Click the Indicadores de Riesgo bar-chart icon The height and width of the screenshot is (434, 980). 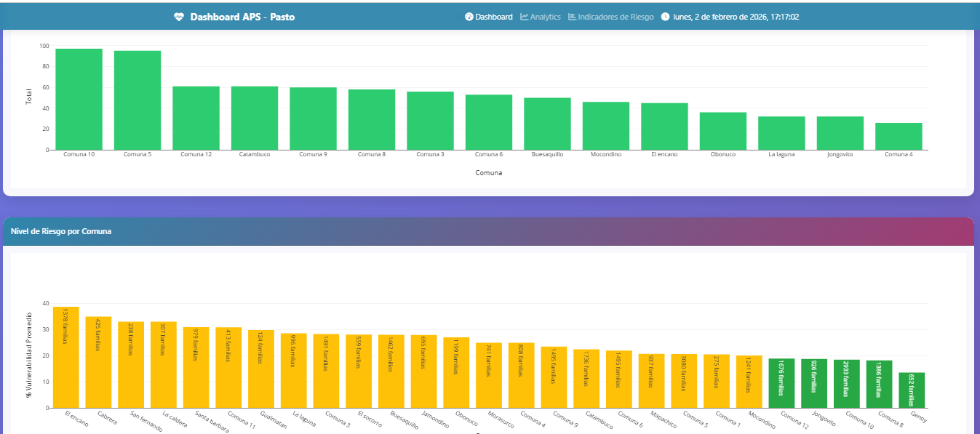[x=572, y=17]
